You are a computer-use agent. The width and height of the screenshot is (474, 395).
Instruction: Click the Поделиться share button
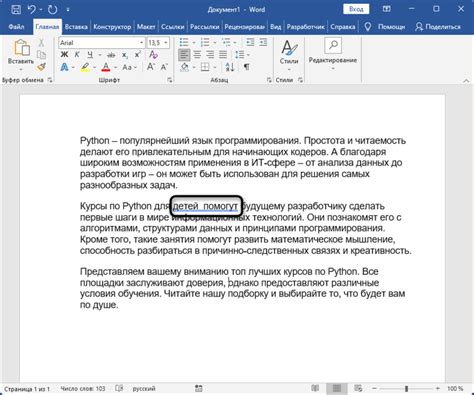tap(438, 27)
